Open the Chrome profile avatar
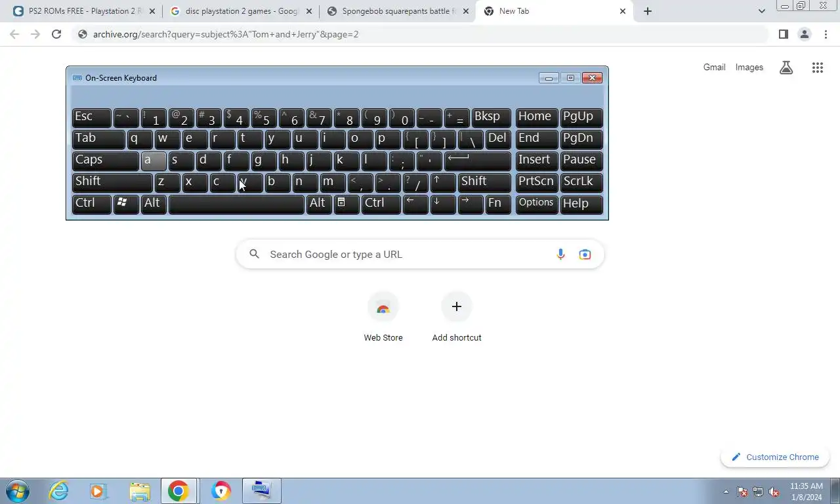 [x=804, y=34]
